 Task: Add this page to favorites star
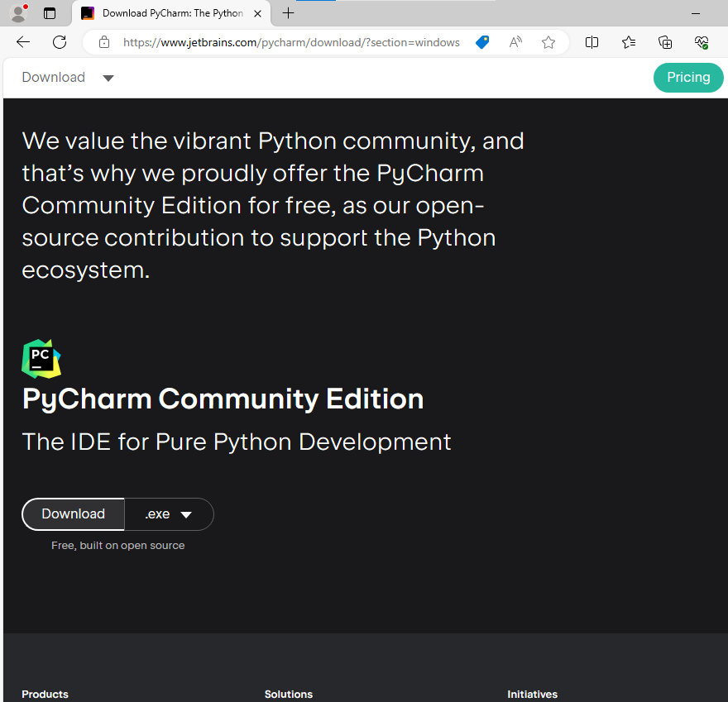548,42
